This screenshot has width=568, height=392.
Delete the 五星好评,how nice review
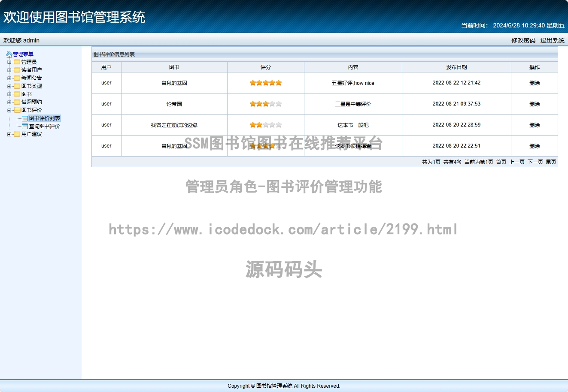pyautogui.click(x=535, y=83)
